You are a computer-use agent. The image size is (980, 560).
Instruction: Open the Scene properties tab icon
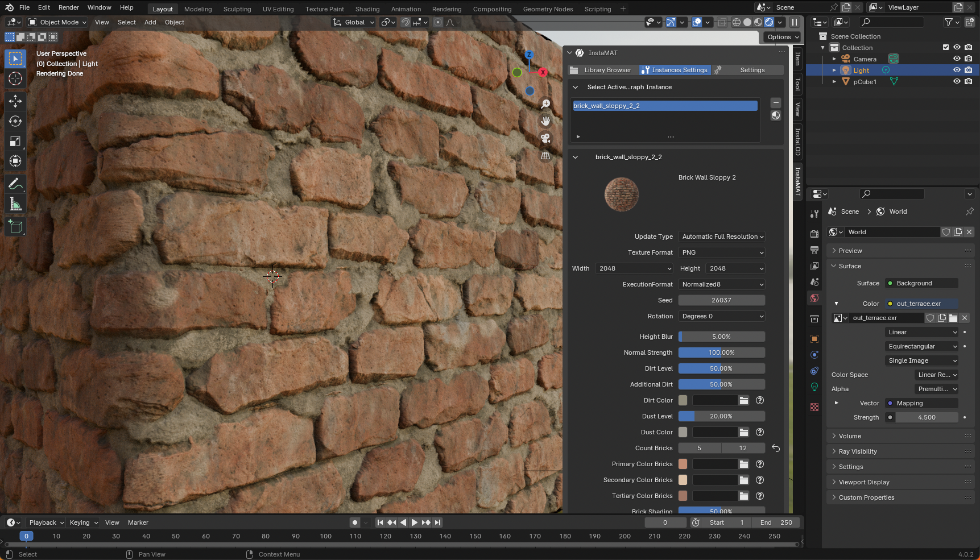point(814,281)
